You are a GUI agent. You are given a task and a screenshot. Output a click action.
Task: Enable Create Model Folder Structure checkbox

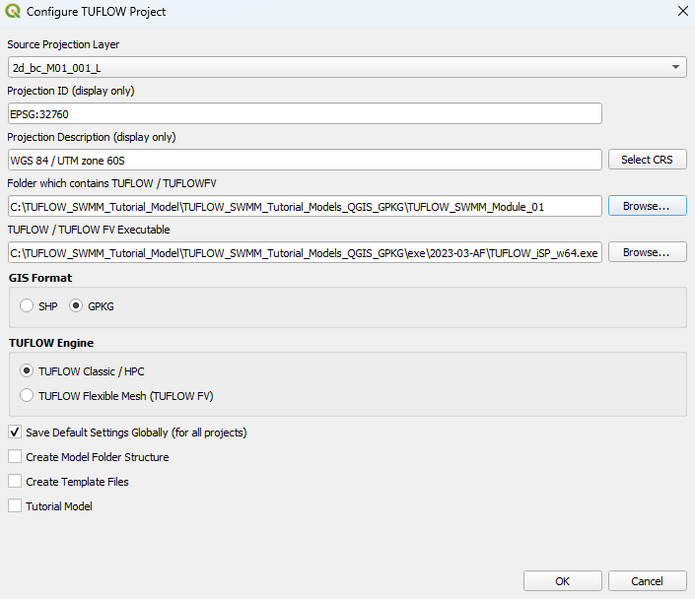point(15,457)
